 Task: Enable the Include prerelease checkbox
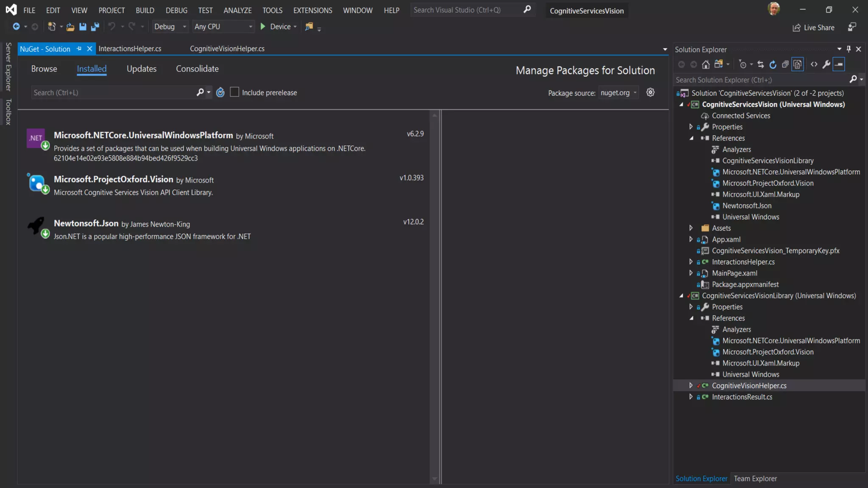tap(234, 92)
